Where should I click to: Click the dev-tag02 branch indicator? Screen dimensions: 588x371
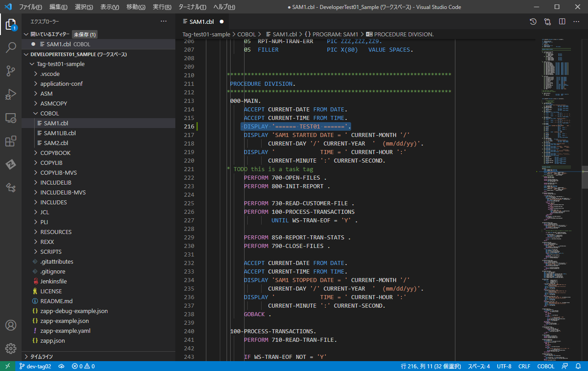35,366
